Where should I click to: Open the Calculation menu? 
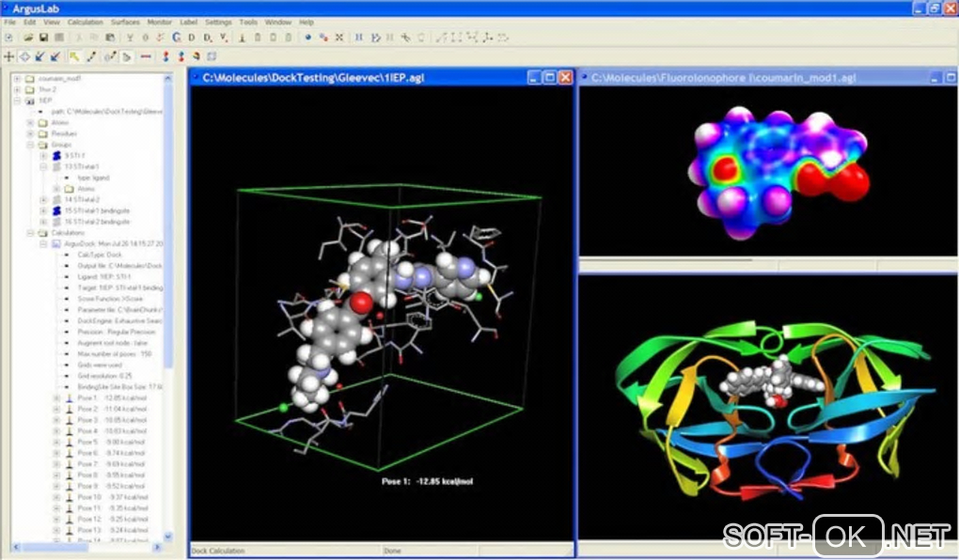(85, 22)
